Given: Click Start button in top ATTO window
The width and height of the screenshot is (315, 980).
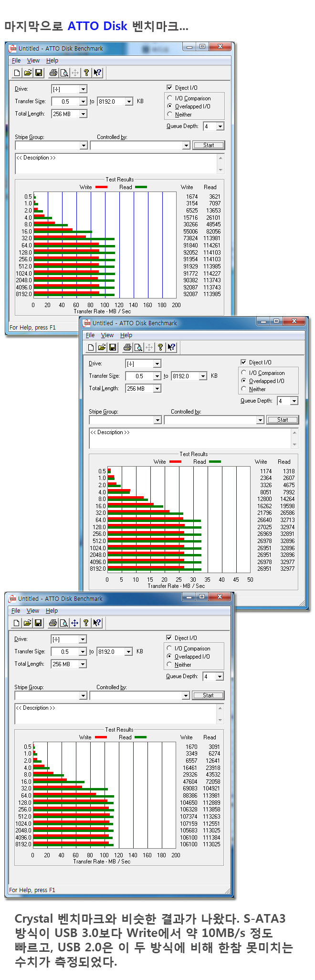Looking at the screenshot, I should [209, 145].
